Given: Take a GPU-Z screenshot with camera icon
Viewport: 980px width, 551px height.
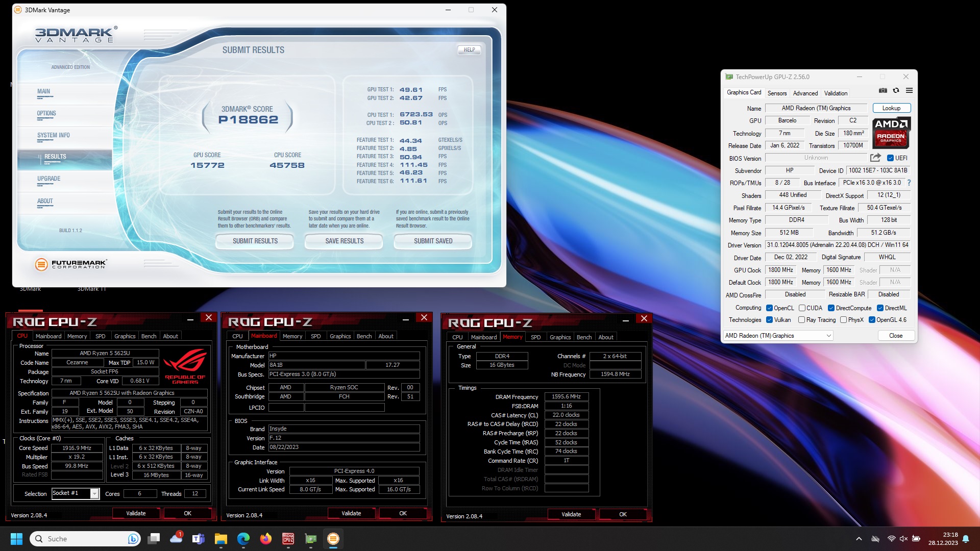Looking at the screenshot, I should coord(883,90).
